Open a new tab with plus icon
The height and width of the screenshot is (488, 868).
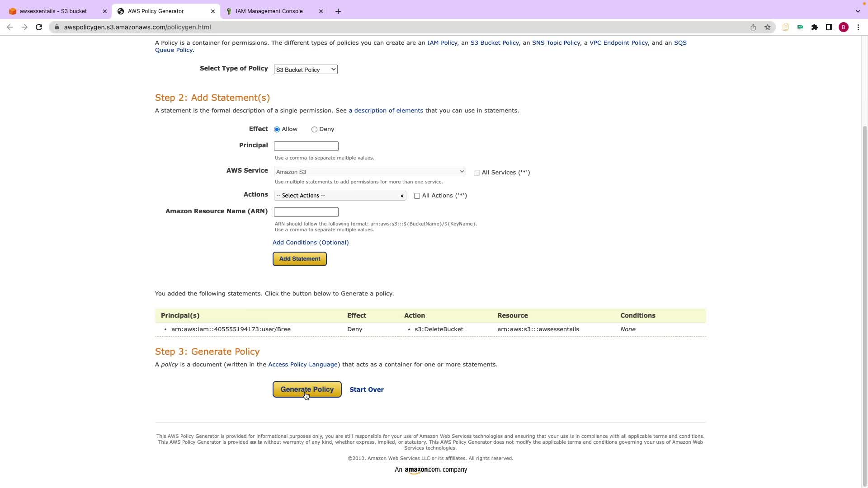(x=338, y=11)
